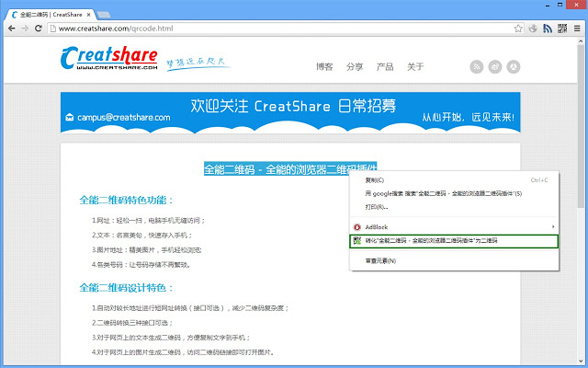This screenshot has width=588, height=368.
Task: Click the banner slogan 从心开始，远见未来!
Action: [469, 117]
